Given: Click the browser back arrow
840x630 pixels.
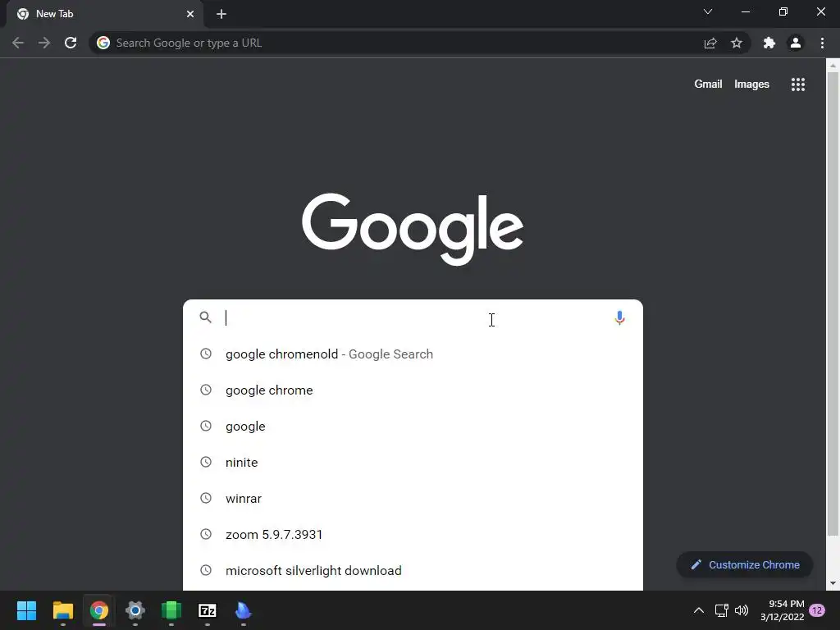Looking at the screenshot, I should tap(18, 43).
